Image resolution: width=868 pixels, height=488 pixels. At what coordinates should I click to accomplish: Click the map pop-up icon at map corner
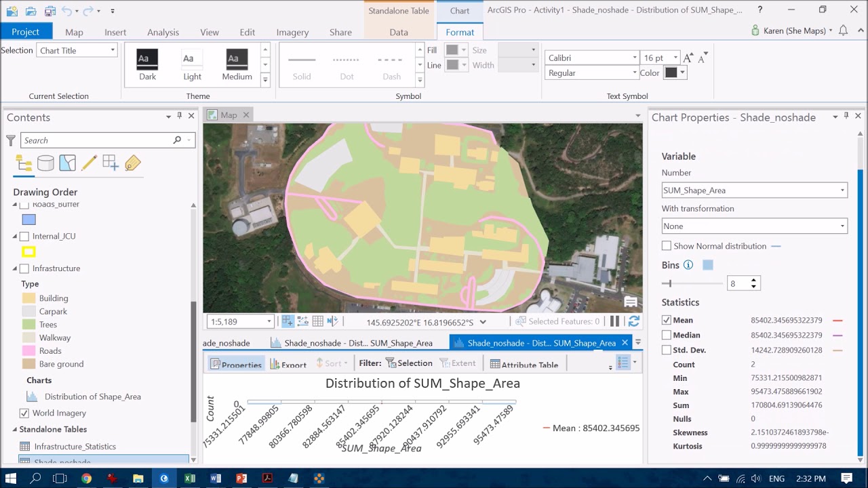point(631,302)
